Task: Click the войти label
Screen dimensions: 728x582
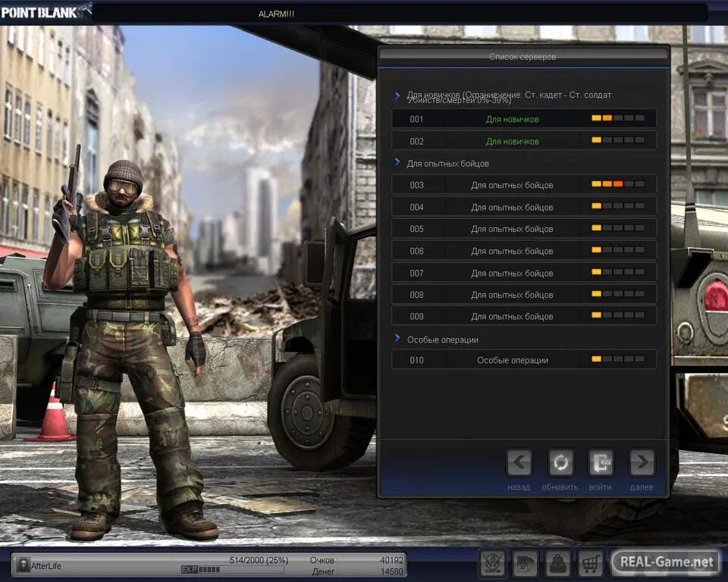Action: [601, 487]
